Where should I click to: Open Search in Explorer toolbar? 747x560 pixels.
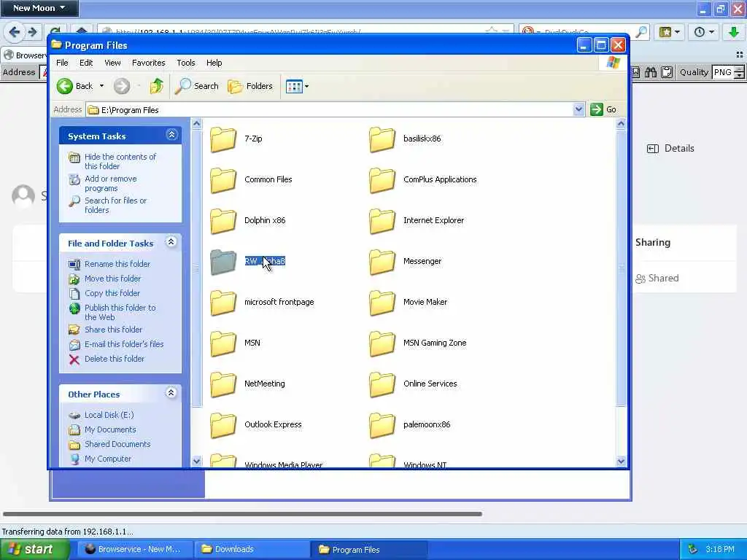pyautogui.click(x=196, y=86)
